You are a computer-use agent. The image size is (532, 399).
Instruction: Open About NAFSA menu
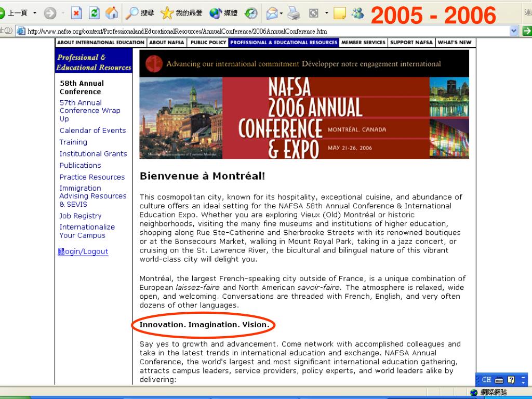(167, 43)
